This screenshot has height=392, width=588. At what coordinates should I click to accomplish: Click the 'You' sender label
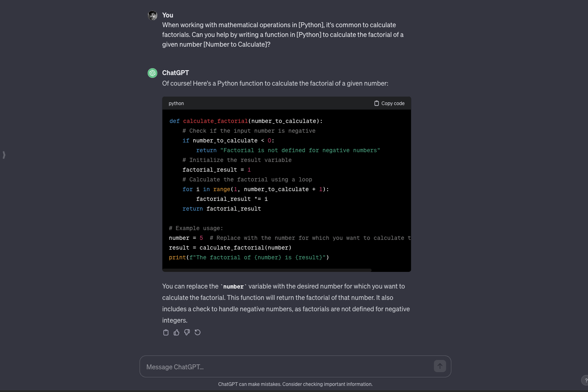(x=167, y=15)
